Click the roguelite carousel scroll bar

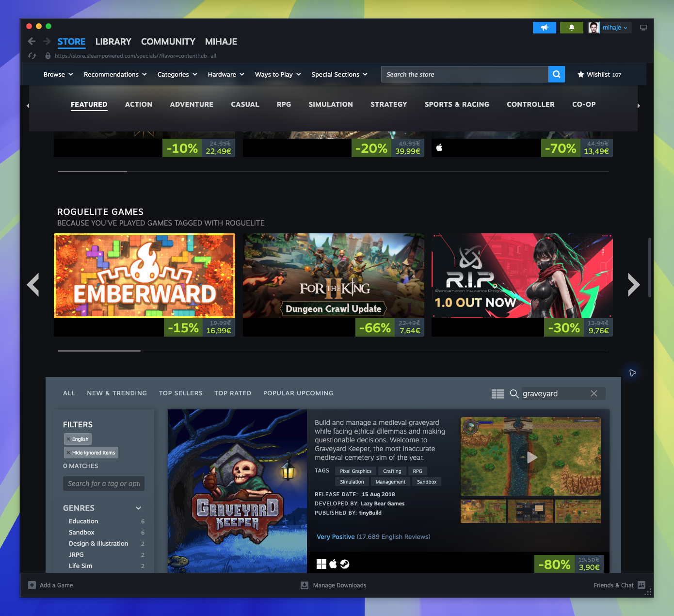coord(99,351)
